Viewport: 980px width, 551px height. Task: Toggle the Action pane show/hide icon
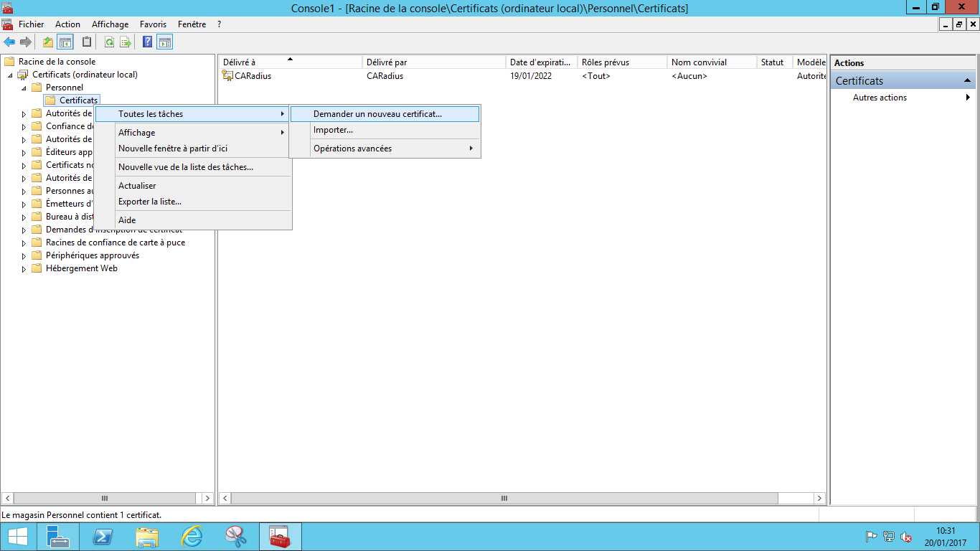coord(165,42)
